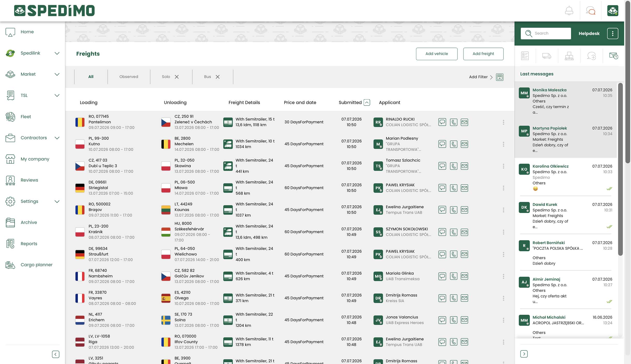631x364 pixels.
Task: Expand the TSL menu
Action: (x=57, y=96)
